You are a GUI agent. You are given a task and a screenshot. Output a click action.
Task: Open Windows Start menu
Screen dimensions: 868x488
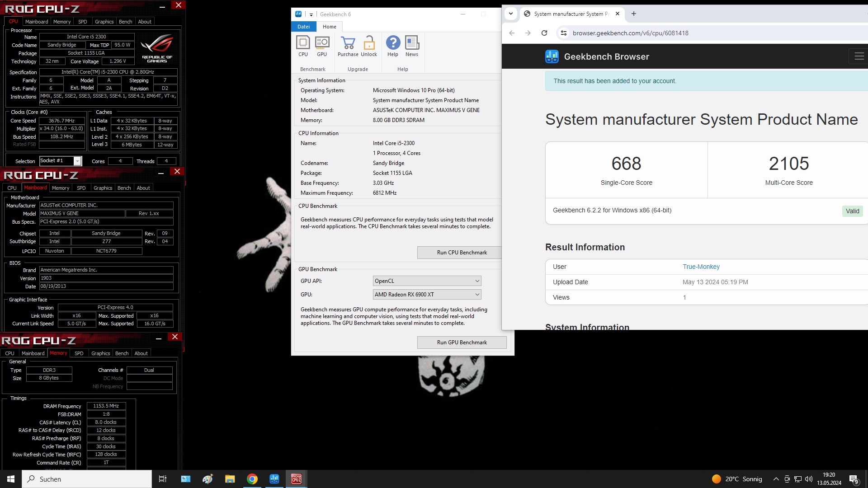(11, 479)
